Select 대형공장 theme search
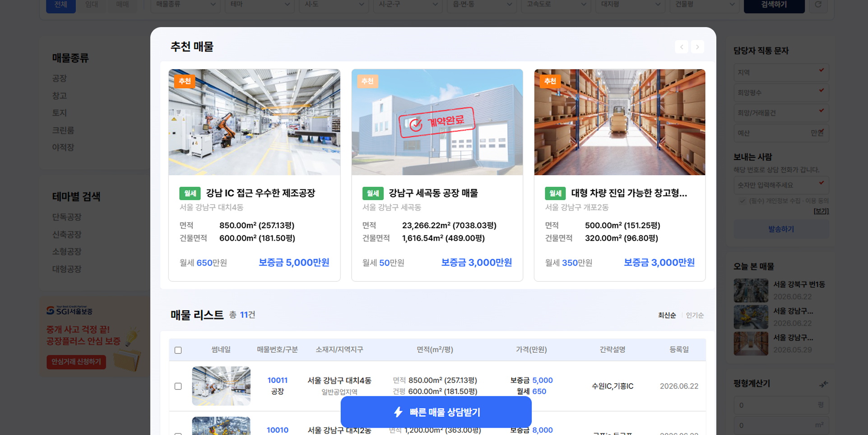This screenshot has width=868, height=435. coord(67,269)
